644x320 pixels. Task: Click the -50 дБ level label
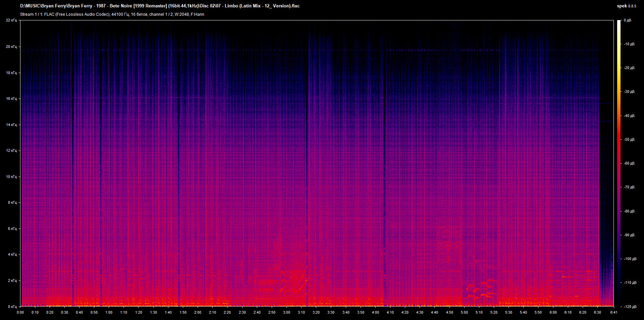(629, 140)
